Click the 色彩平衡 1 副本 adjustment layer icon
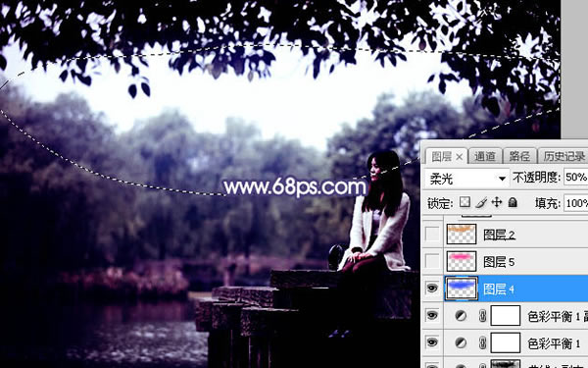The width and height of the screenshot is (588, 368). coord(461,316)
